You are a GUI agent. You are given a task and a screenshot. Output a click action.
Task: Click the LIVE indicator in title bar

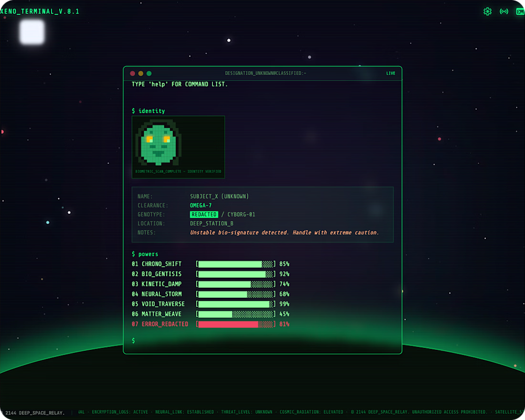[x=390, y=73]
